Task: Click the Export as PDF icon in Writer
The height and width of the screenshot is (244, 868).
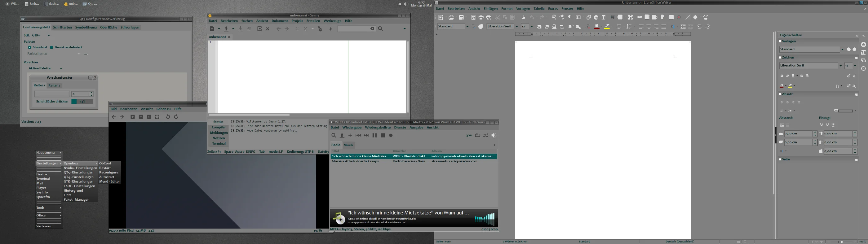Action: pos(473,17)
